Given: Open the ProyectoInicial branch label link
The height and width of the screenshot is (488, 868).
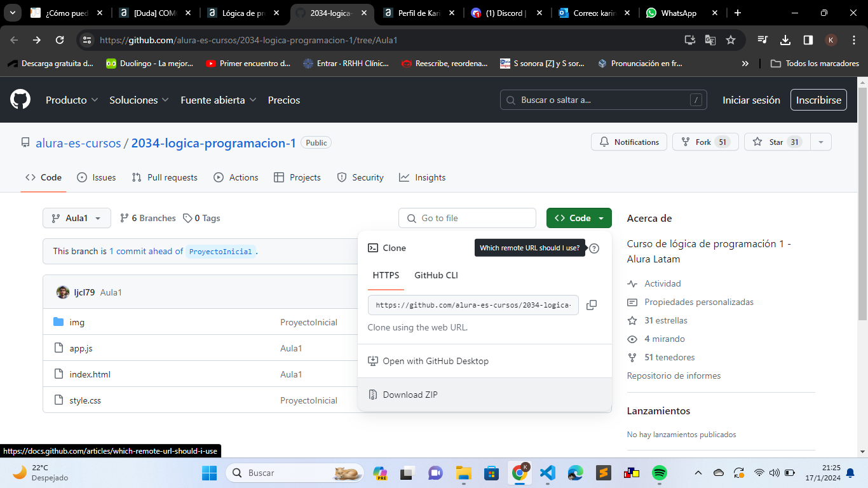Looking at the screenshot, I should coord(220,251).
